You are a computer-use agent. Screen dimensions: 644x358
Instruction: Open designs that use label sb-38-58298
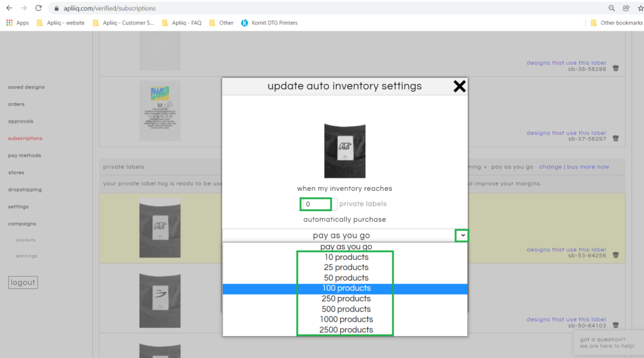pyautogui.click(x=567, y=63)
